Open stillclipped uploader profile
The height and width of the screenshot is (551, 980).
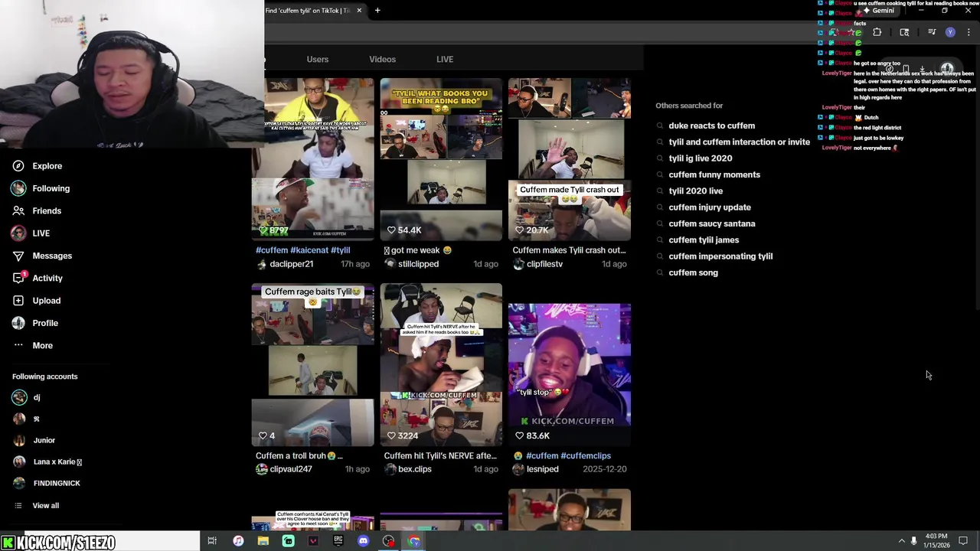click(418, 264)
